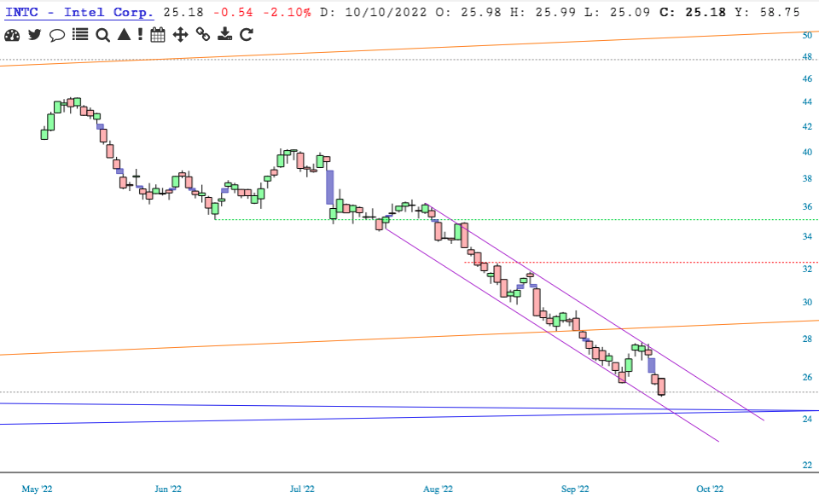
Task: Click price axis label 48
Action: click(x=807, y=56)
